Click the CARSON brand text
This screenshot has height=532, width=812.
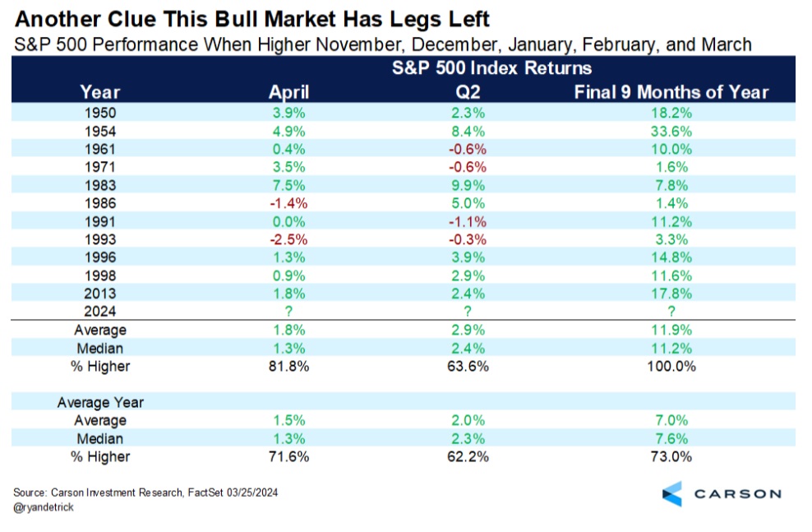[738, 494]
